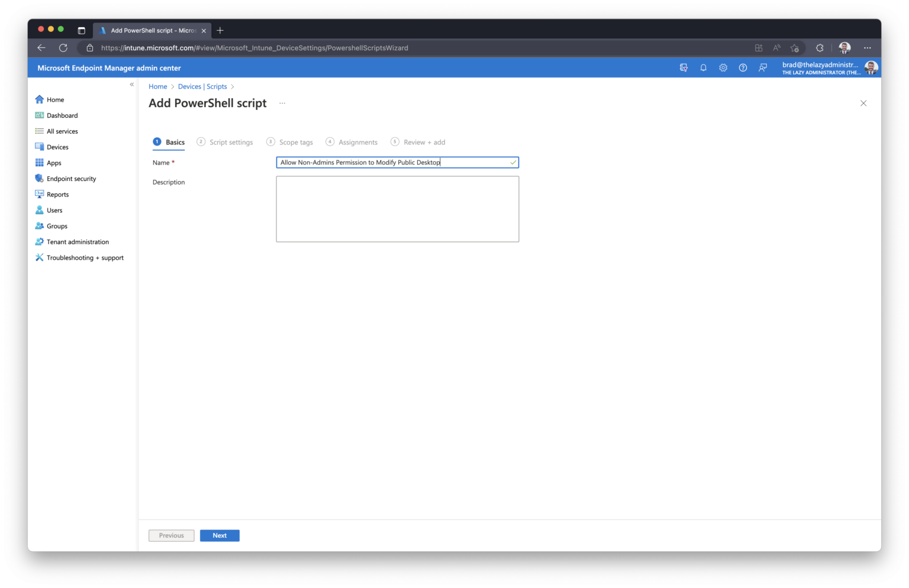Switch to Review + add step
The image size is (909, 588).
418,142
